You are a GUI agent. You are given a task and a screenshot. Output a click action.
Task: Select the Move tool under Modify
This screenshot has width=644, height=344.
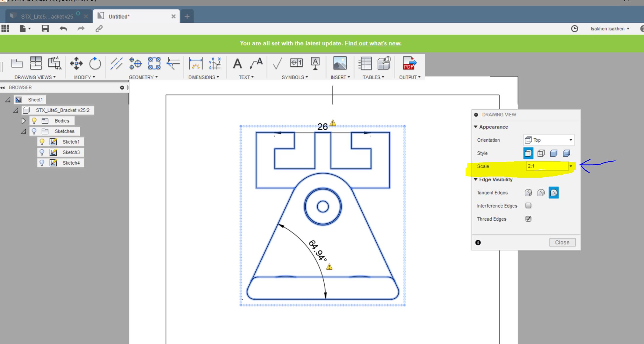pyautogui.click(x=76, y=63)
